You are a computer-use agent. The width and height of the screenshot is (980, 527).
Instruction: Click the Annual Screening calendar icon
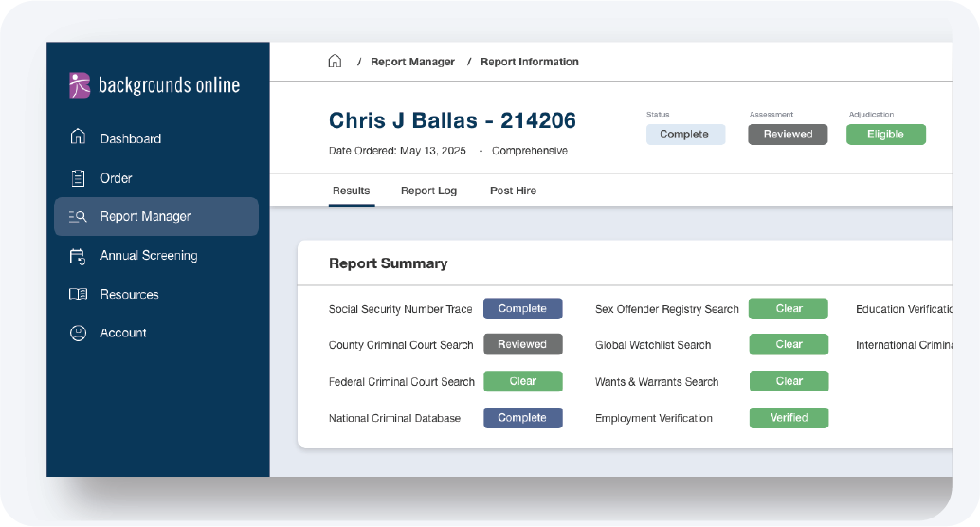[x=79, y=255]
